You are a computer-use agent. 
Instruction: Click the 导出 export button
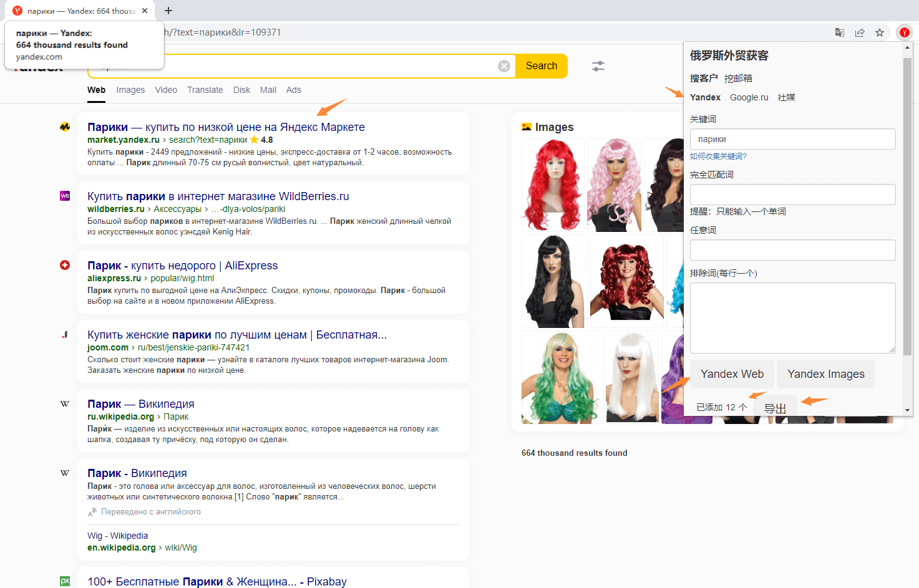[776, 407]
